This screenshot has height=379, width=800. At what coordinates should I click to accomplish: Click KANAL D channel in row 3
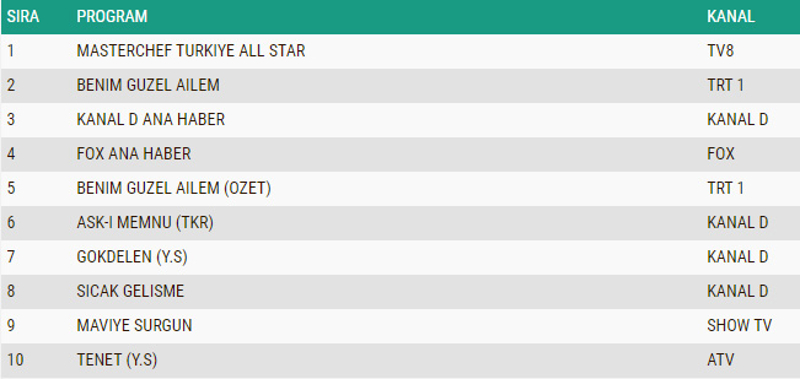coord(738,119)
